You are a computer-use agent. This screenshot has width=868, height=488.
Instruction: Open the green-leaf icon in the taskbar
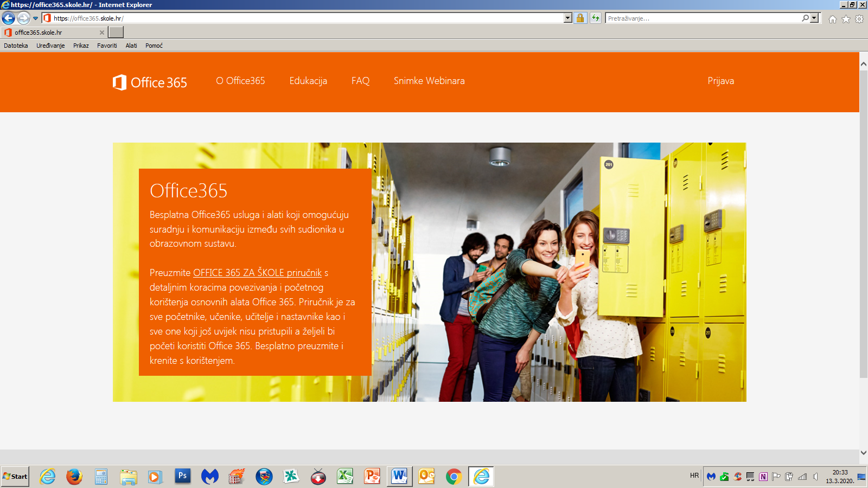coord(291,477)
